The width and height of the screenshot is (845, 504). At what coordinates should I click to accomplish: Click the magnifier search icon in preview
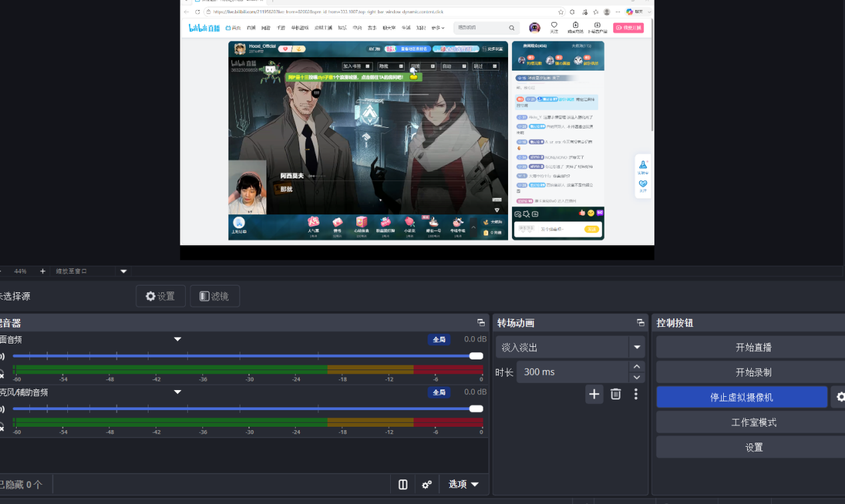point(511,28)
